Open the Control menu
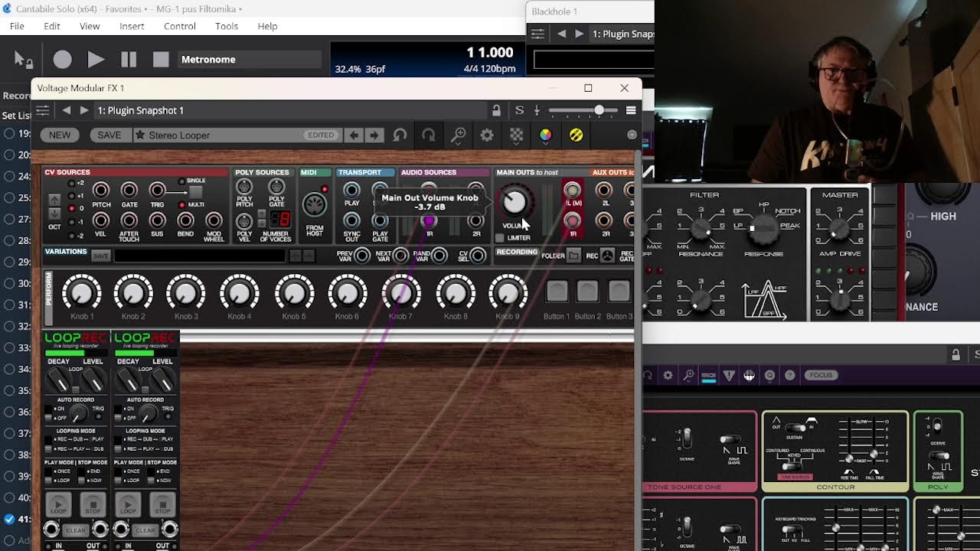The image size is (980, 551). point(180,26)
